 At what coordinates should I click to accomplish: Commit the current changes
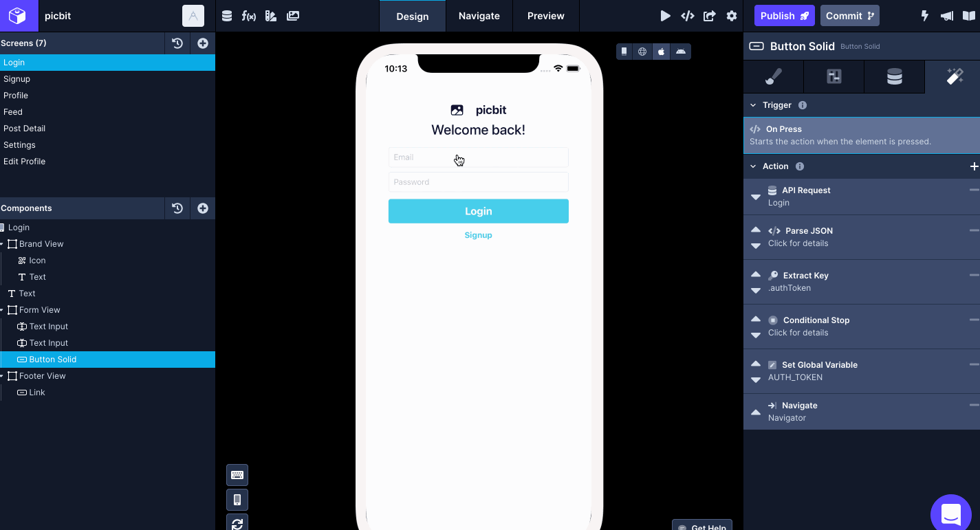click(849, 15)
